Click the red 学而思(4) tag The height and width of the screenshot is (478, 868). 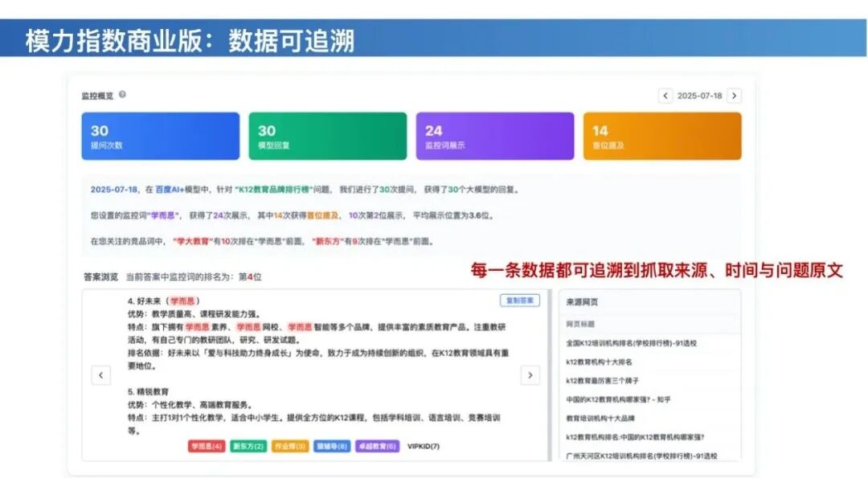pyautogui.click(x=207, y=446)
